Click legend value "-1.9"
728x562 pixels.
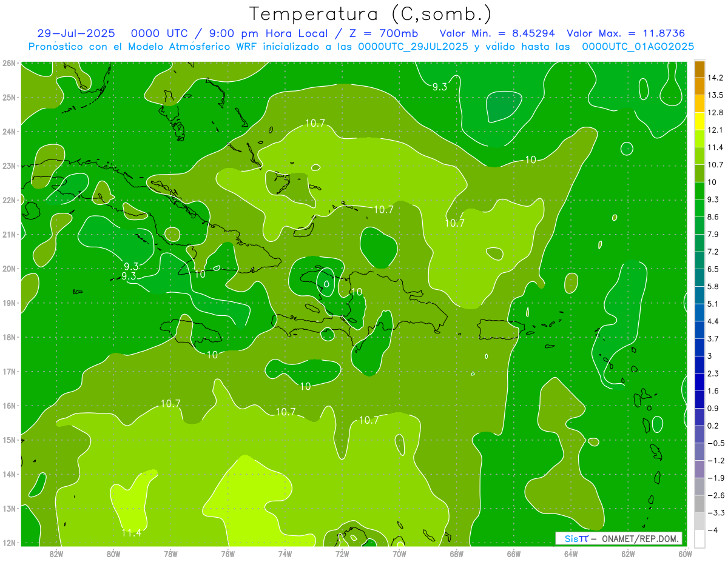(715, 478)
